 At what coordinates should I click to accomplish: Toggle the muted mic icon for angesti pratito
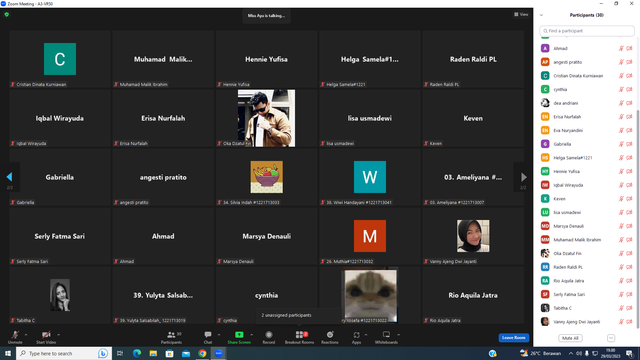[x=621, y=62]
